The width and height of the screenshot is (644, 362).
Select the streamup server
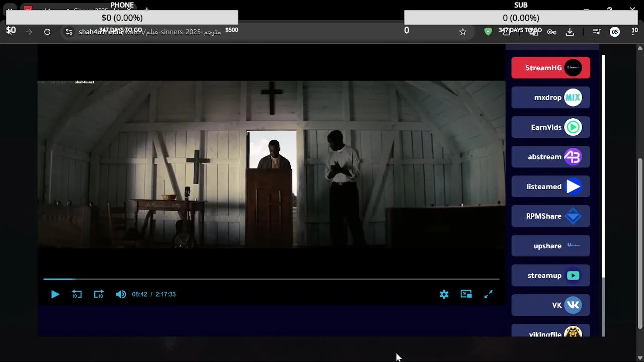tap(550, 276)
